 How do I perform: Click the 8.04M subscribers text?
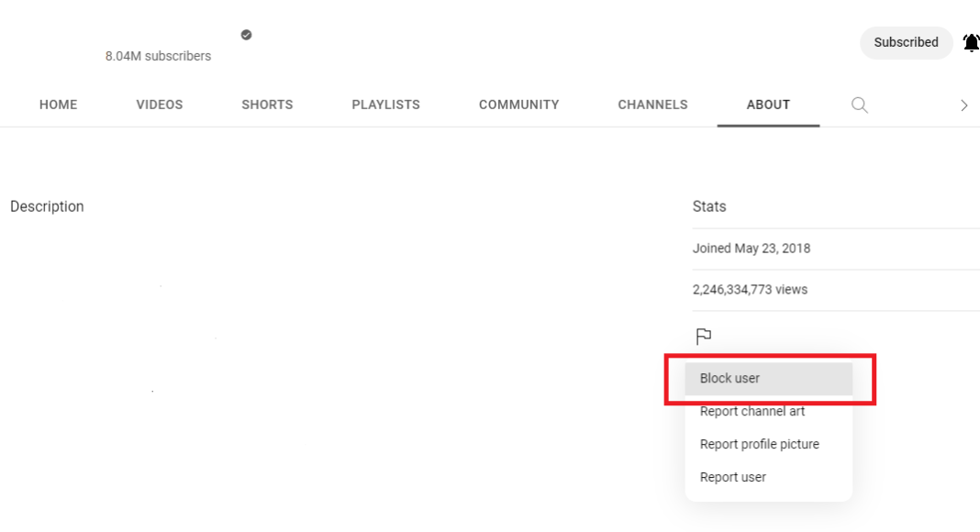point(157,56)
